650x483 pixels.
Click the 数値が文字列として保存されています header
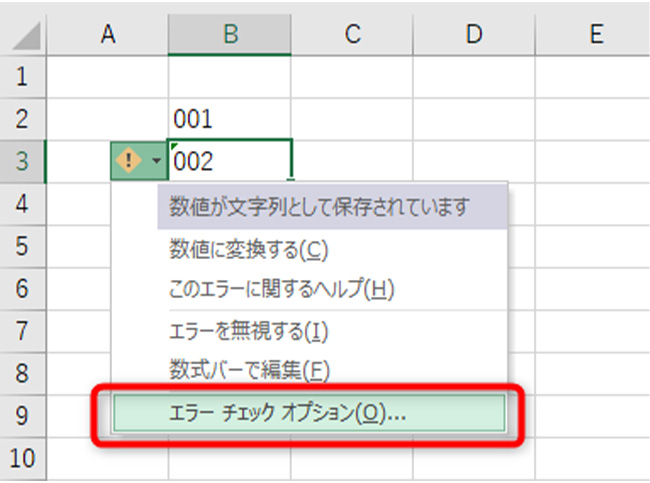click(x=318, y=208)
